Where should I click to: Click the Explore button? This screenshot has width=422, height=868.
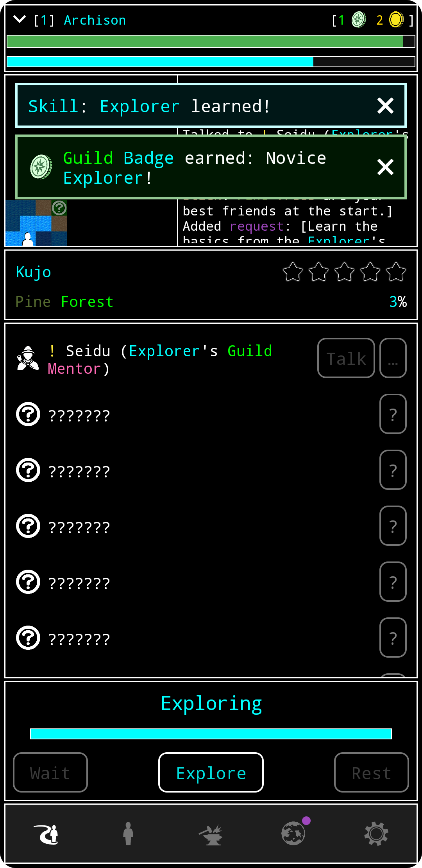(x=211, y=772)
